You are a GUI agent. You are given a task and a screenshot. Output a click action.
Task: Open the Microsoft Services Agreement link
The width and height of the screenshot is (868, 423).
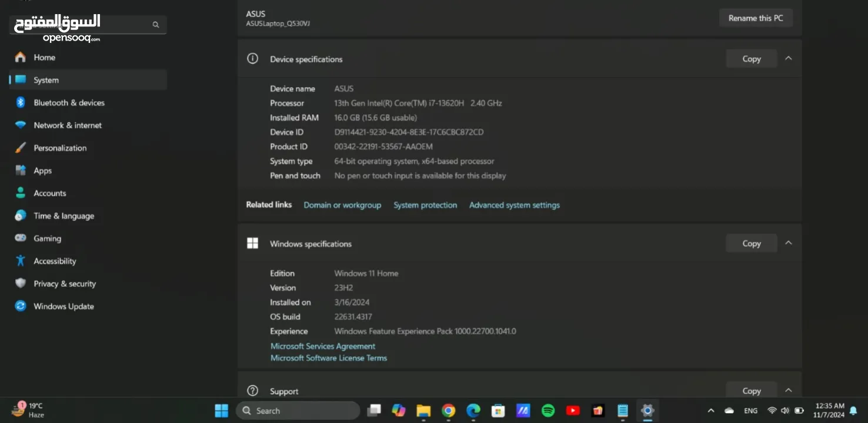323,346
